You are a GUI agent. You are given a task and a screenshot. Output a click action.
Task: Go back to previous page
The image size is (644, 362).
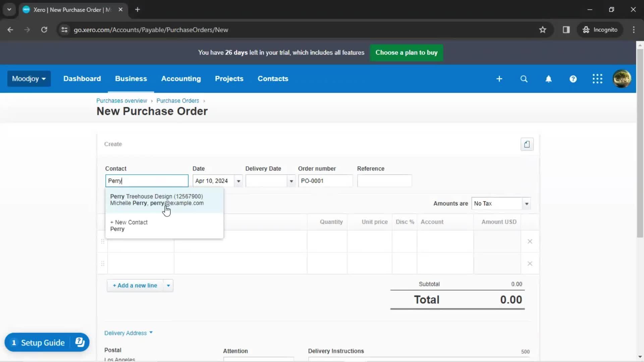pyautogui.click(x=10, y=30)
